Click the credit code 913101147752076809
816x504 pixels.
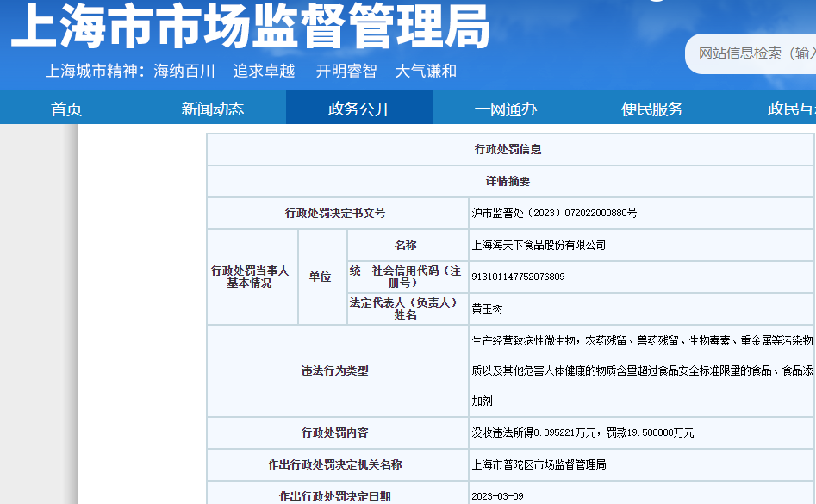coord(518,277)
